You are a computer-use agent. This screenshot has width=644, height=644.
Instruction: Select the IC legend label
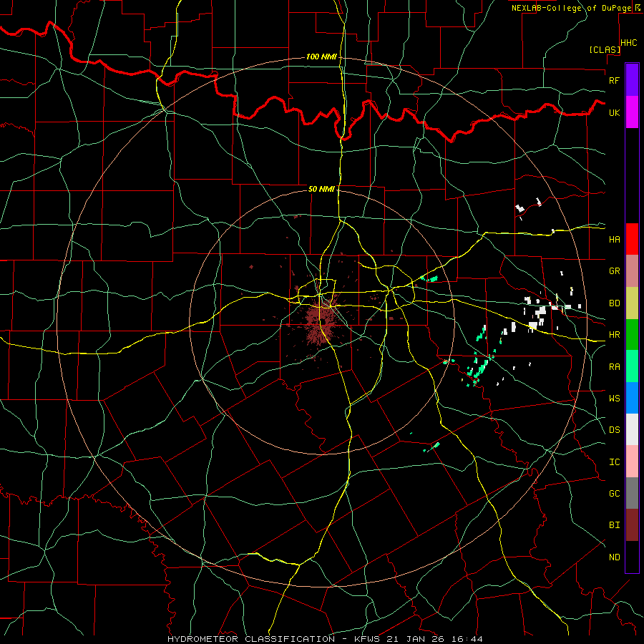(x=614, y=462)
